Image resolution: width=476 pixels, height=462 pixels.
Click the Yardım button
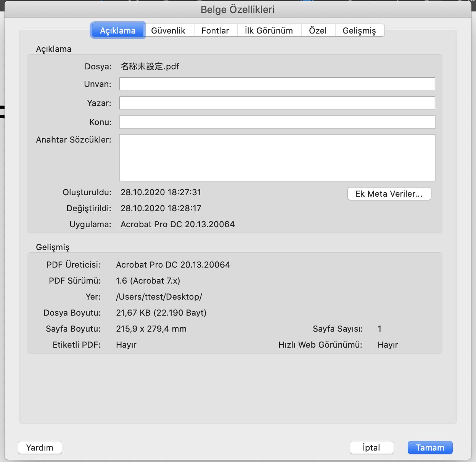pos(40,448)
